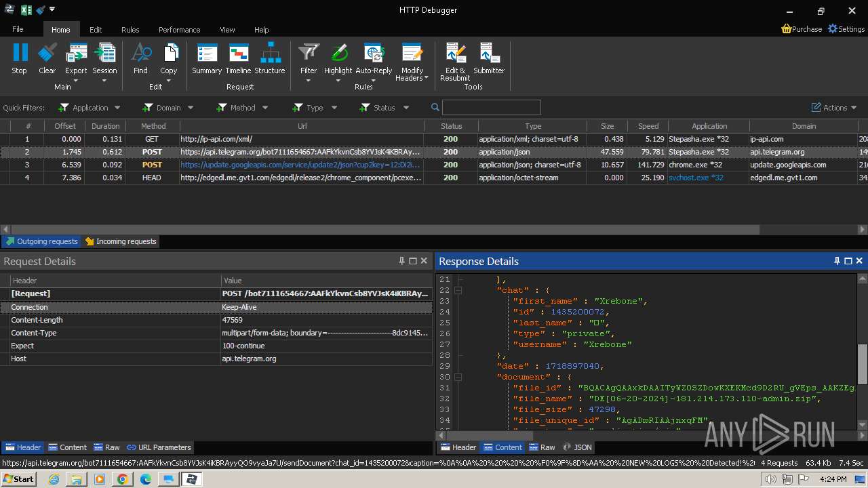Open Settings from the title area
The image size is (868, 488).
click(x=846, y=29)
